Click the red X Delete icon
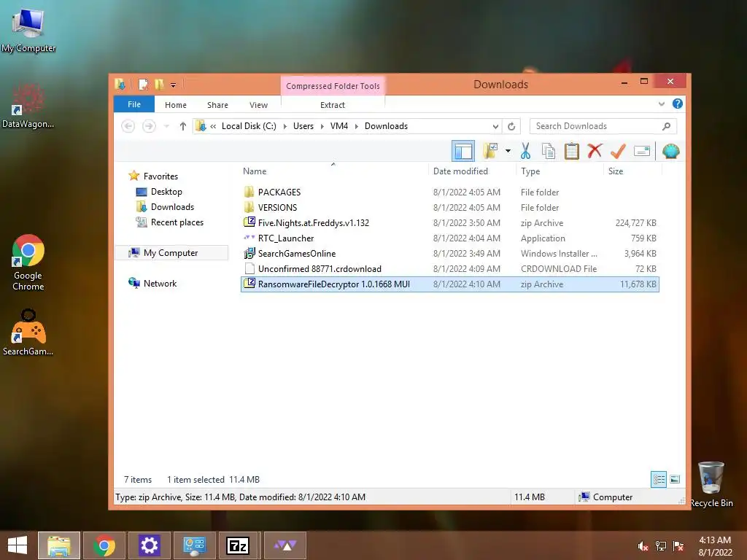 click(x=595, y=151)
